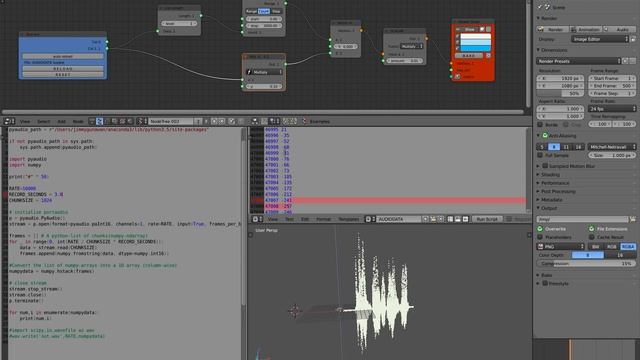Screen dimensions: 640x360
Task: Toggle line numbers display icon in text editor
Action: tap(450, 219)
